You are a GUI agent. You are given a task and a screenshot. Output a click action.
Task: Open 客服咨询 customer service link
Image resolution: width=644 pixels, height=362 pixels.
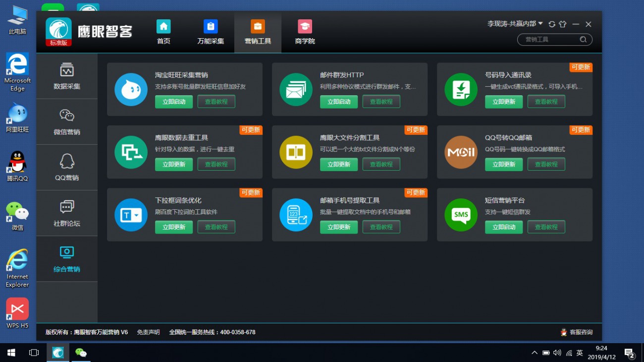coord(577,332)
